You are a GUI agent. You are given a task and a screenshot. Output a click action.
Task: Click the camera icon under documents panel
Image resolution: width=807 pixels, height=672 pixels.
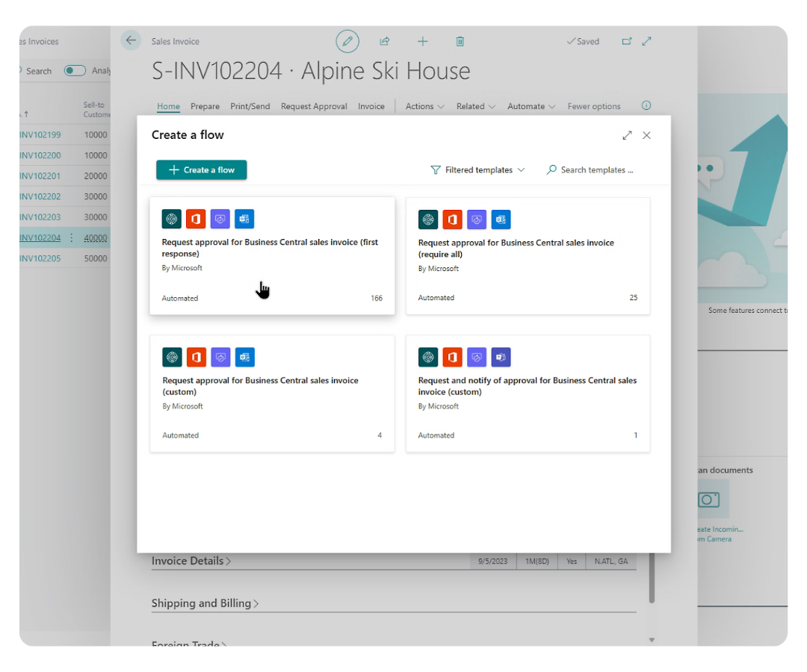[x=708, y=500]
